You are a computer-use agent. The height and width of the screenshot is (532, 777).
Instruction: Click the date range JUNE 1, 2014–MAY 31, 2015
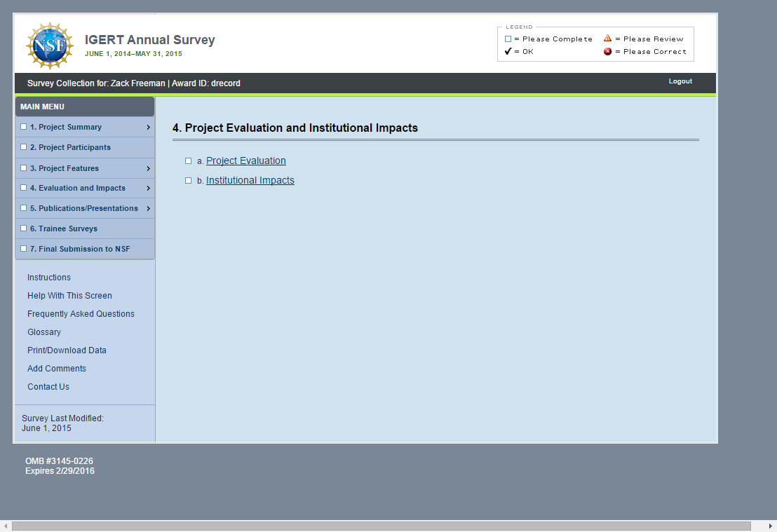(x=133, y=53)
